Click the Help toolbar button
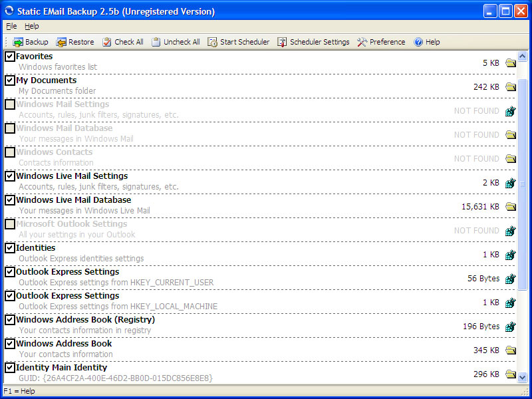Viewport: 532px width, 399px height. pos(427,42)
